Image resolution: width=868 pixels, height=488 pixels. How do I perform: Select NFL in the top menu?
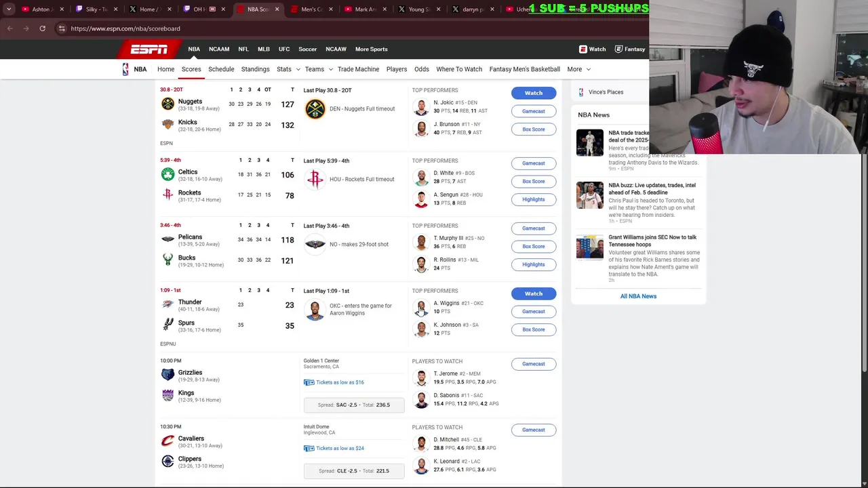(243, 49)
